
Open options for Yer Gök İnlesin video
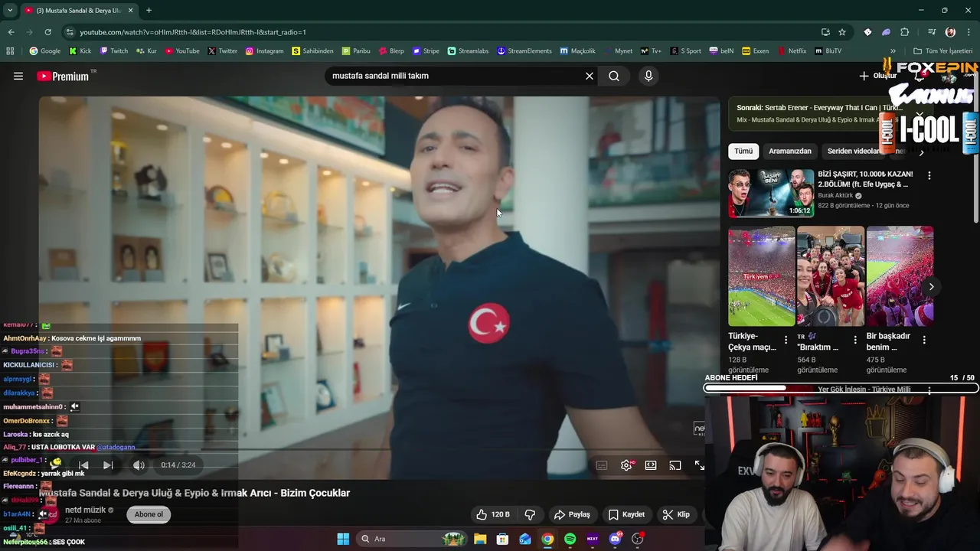pos(929,390)
